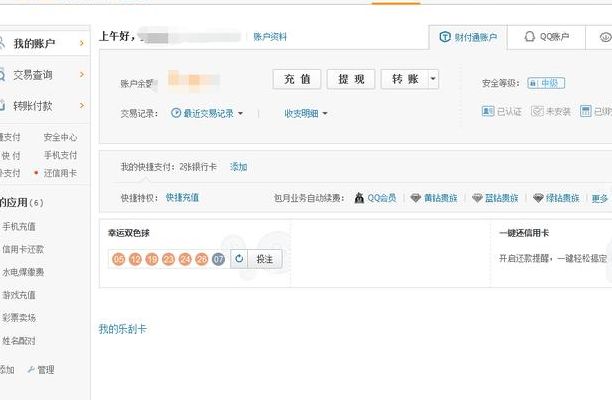Open 我的账户 in the sidebar
Image resolution: width=612 pixels, height=400 pixels.
(34, 43)
